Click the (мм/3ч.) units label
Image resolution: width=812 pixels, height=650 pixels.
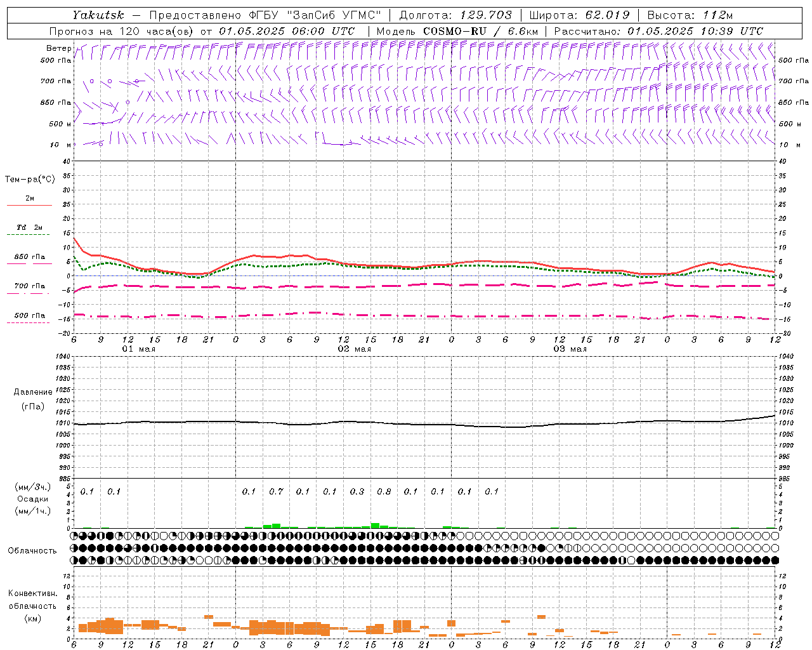click(33, 487)
